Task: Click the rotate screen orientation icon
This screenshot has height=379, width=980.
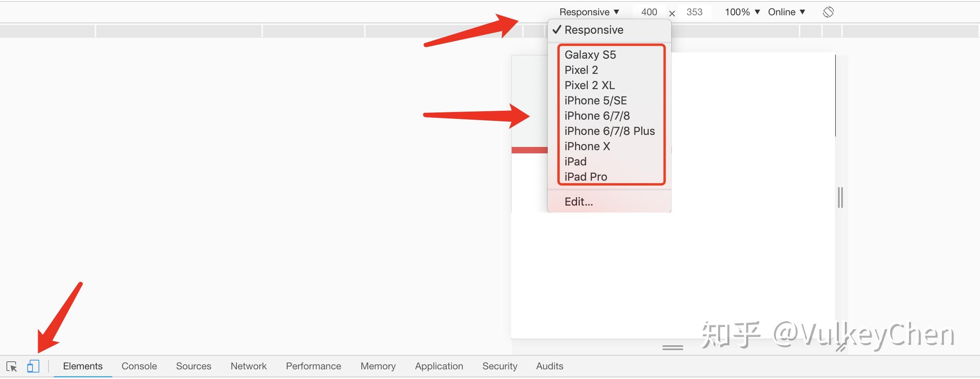Action: (x=828, y=12)
